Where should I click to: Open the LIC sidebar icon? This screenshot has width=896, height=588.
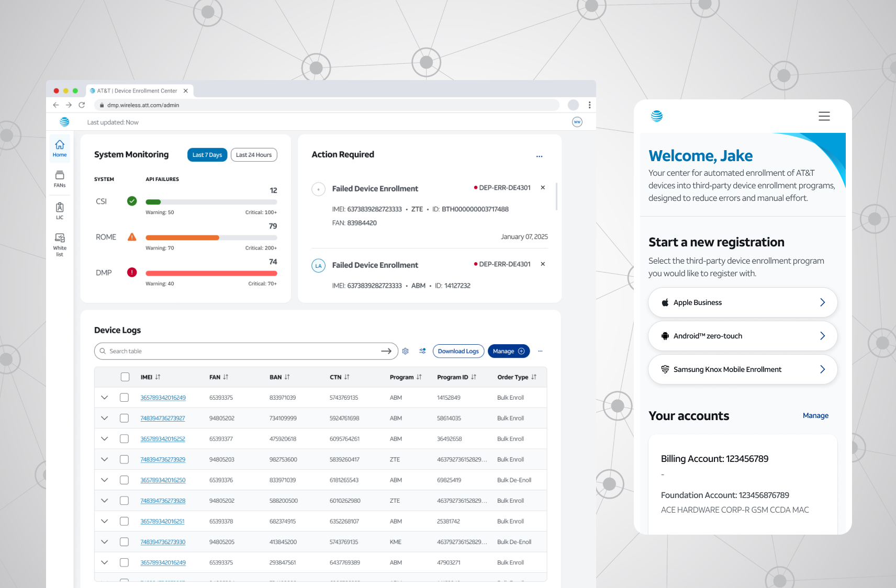(x=60, y=211)
